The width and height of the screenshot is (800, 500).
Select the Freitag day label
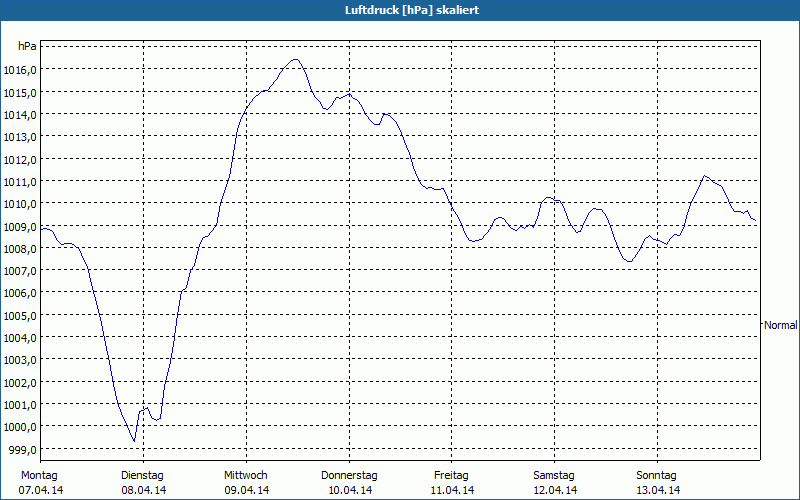tap(451, 475)
